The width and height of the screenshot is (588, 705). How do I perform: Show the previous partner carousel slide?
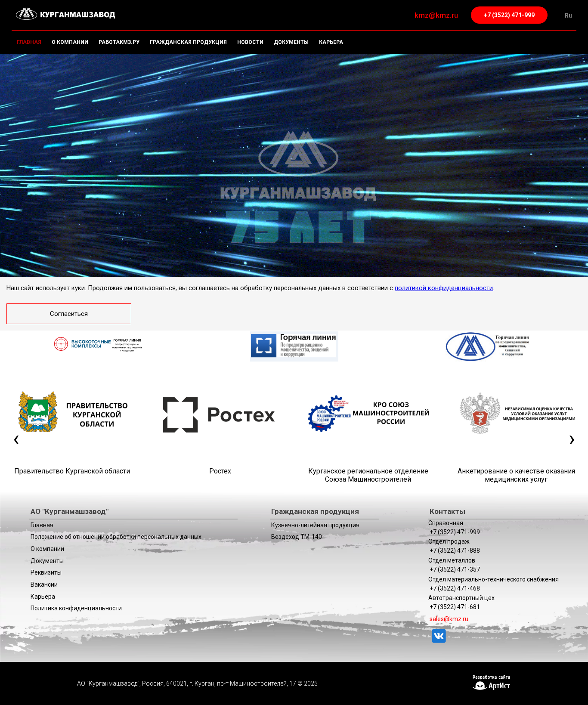pyautogui.click(x=16, y=439)
